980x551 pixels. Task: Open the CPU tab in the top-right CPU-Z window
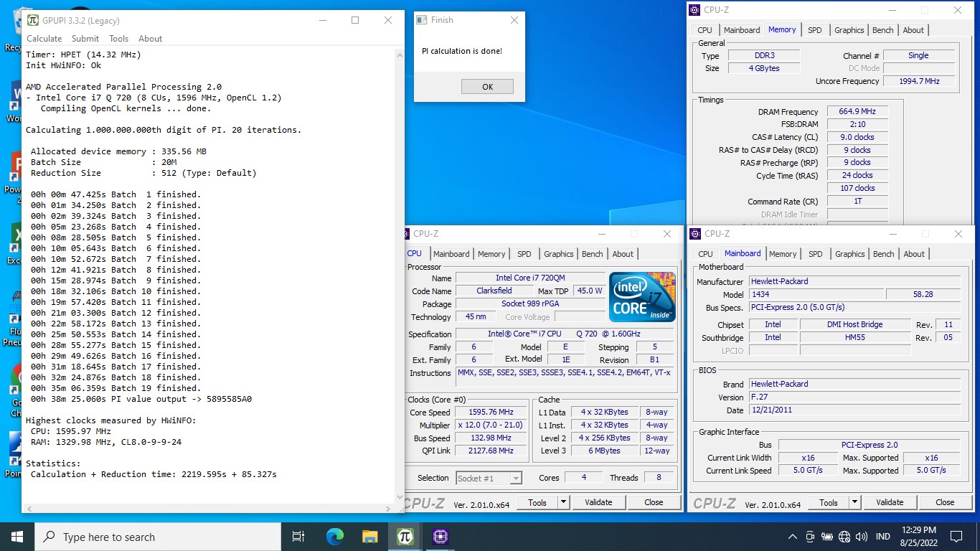[x=705, y=30]
